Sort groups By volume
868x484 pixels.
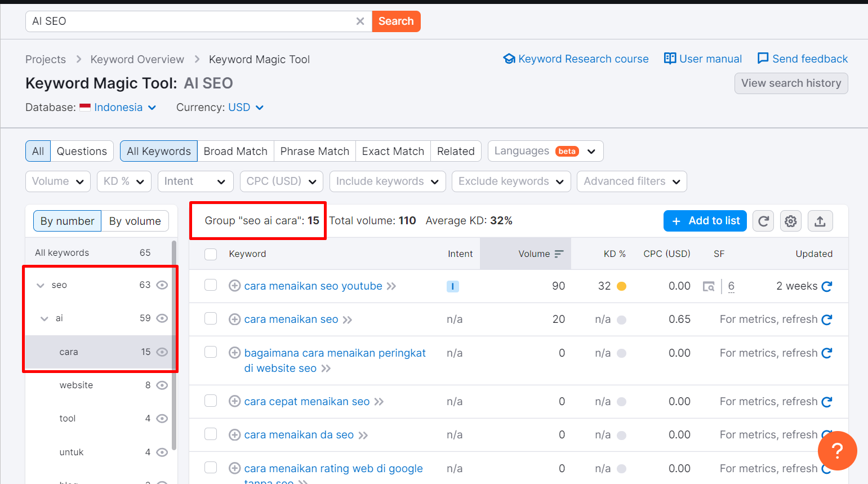click(x=135, y=221)
